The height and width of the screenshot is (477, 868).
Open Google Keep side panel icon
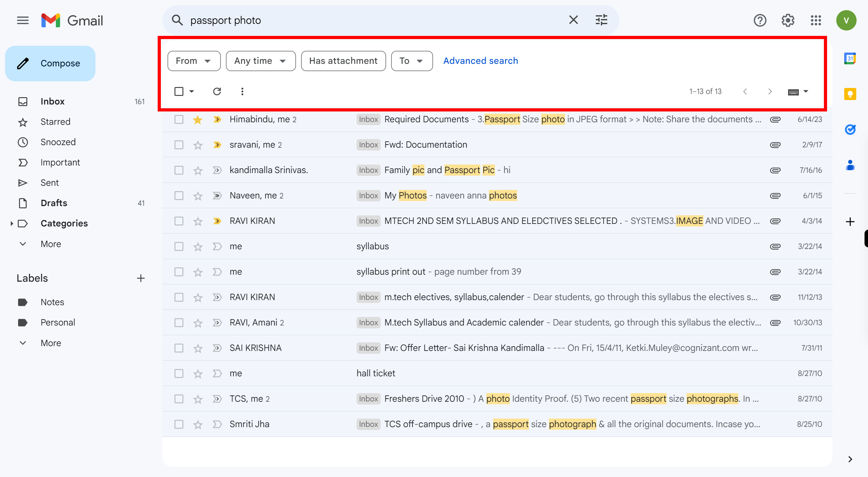point(850,94)
